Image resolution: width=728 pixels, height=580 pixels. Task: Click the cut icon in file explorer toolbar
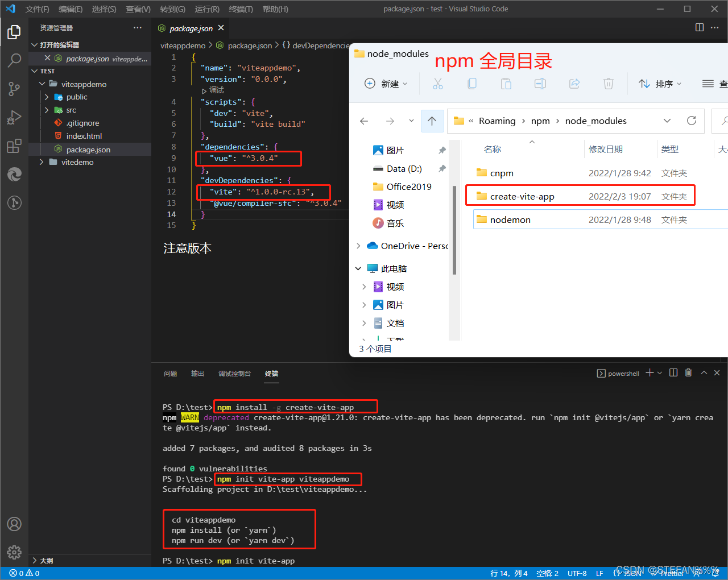[437, 84]
